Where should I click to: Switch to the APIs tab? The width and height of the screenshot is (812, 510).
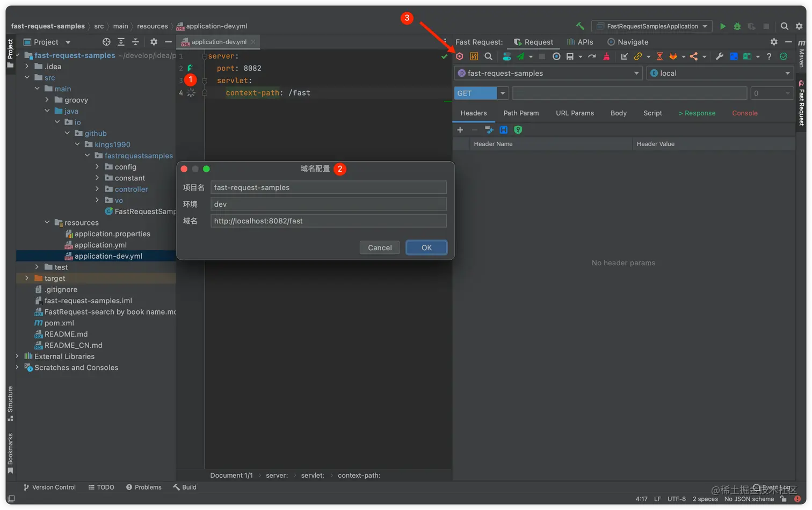(x=580, y=42)
